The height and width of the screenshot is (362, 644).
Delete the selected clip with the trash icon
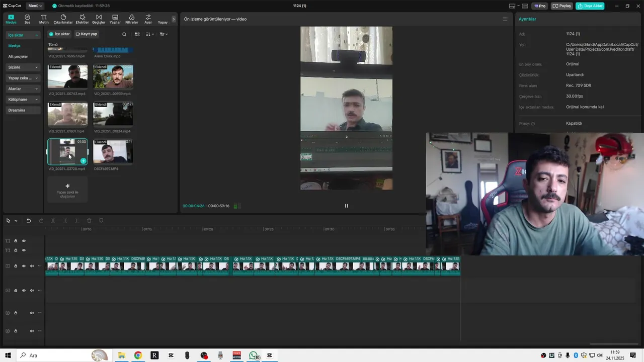pos(89,221)
